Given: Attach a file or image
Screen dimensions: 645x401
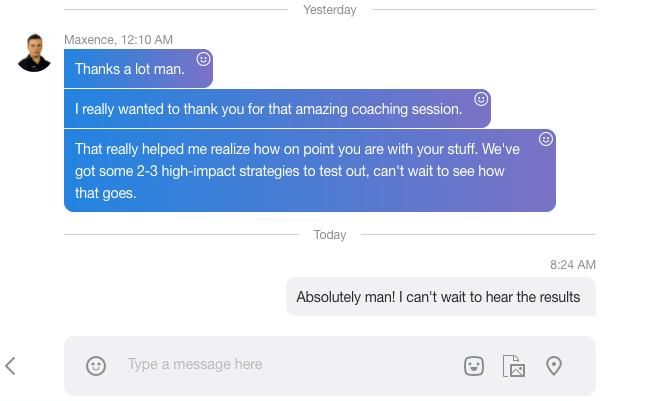Looking at the screenshot, I should 514,366.
